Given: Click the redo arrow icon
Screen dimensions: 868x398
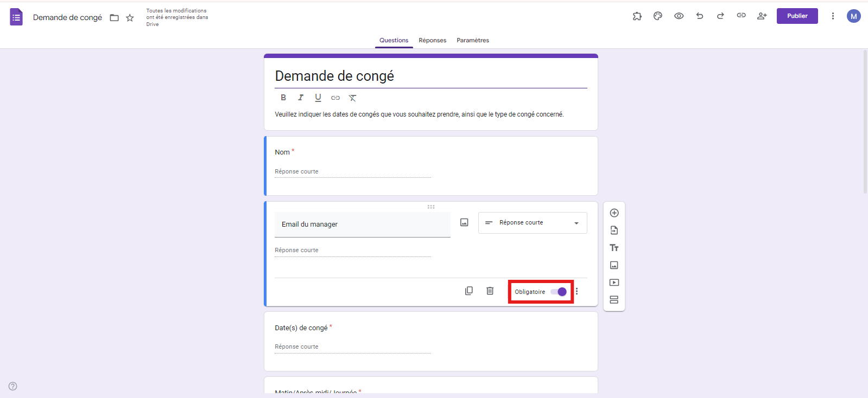Looking at the screenshot, I should (x=720, y=16).
